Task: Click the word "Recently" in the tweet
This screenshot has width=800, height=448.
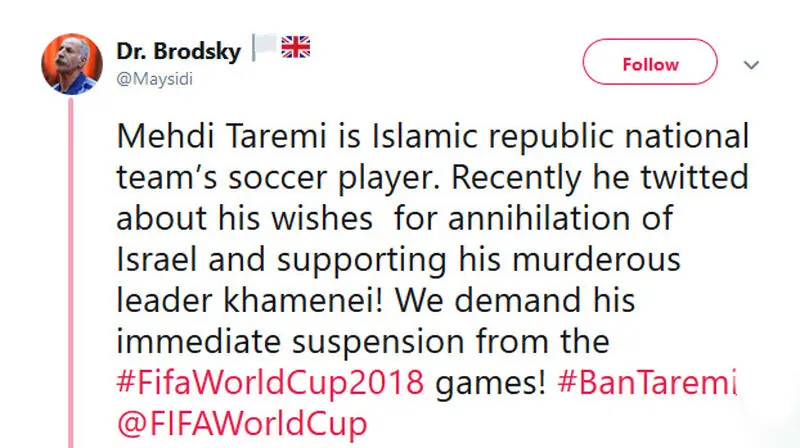Action: click(516, 178)
